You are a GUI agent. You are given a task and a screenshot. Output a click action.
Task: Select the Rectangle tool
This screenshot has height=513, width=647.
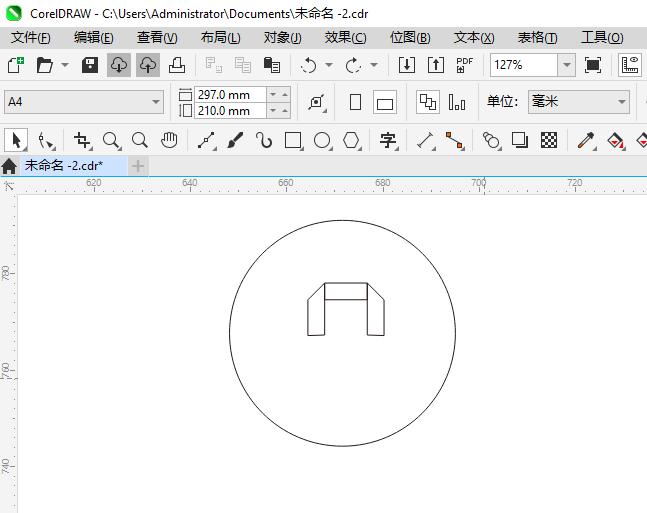point(293,140)
